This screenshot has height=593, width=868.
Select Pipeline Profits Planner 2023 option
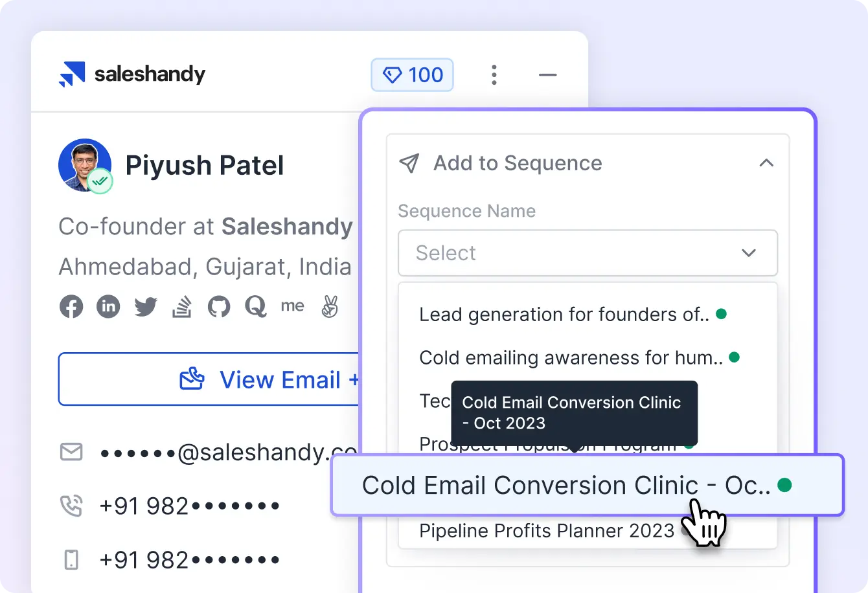tap(547, 531)
